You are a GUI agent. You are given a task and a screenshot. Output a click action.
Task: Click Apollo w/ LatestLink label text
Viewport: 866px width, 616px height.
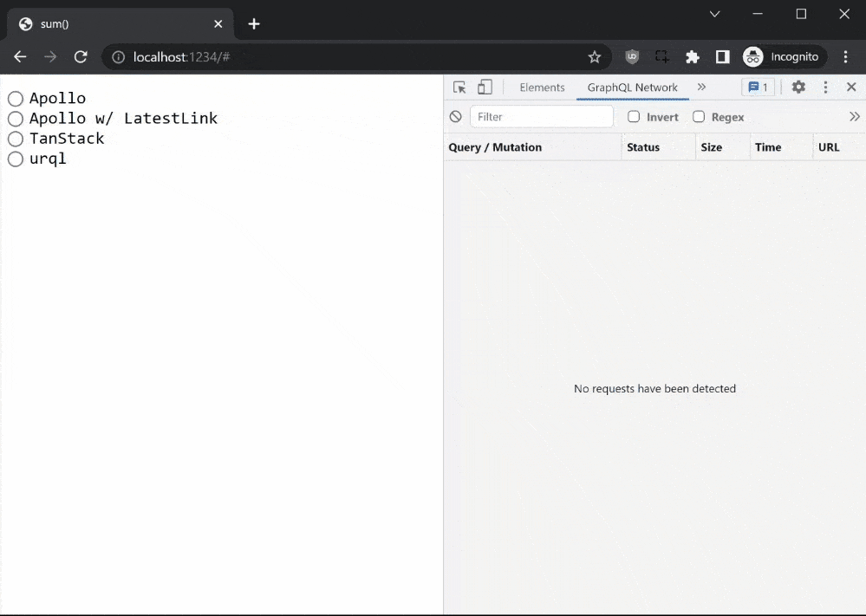[123, 118]
